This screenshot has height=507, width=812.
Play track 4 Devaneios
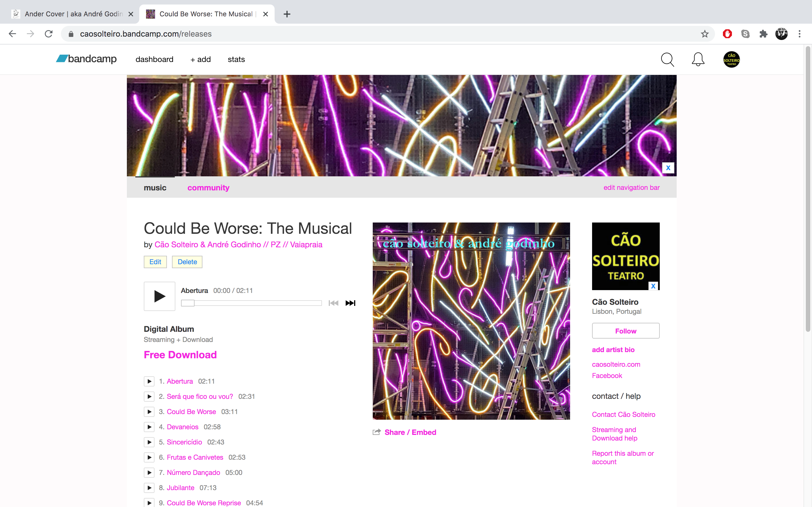point(149,427)
